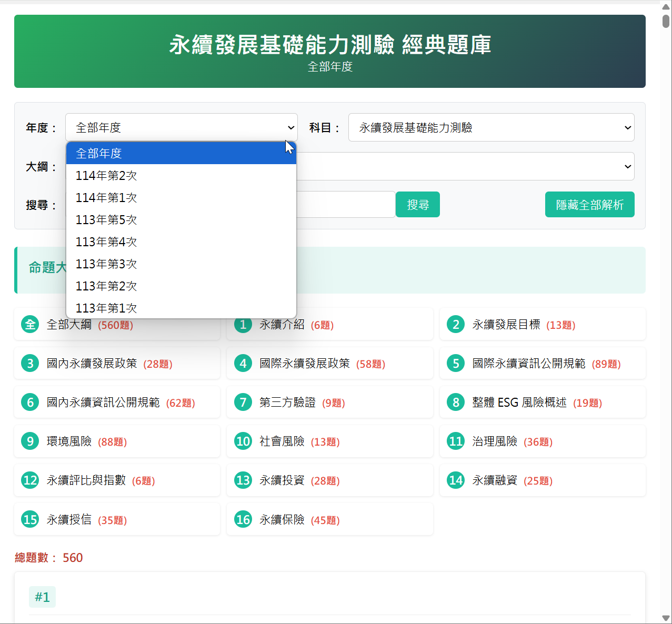Click the page title 永續發展基礎能力測驗 經典題庫
The width and height of the screenshot is (672, 624).
click(x=330, y=45)
